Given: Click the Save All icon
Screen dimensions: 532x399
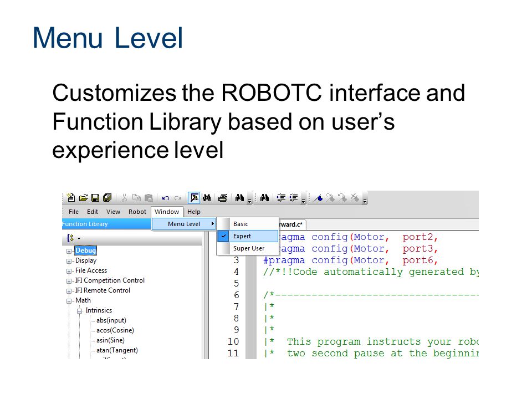Looking at the screenshot, I should pyautogui.click(x=107, y=198).
